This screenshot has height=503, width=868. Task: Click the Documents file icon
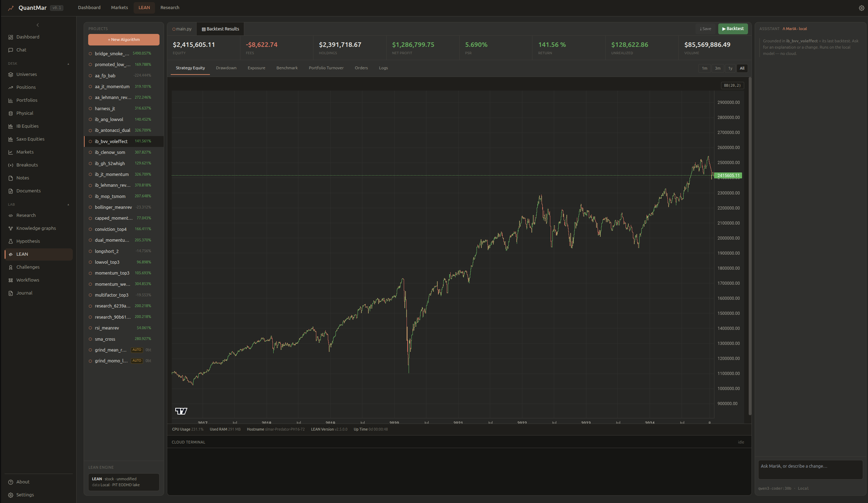(x=10, y=191)
